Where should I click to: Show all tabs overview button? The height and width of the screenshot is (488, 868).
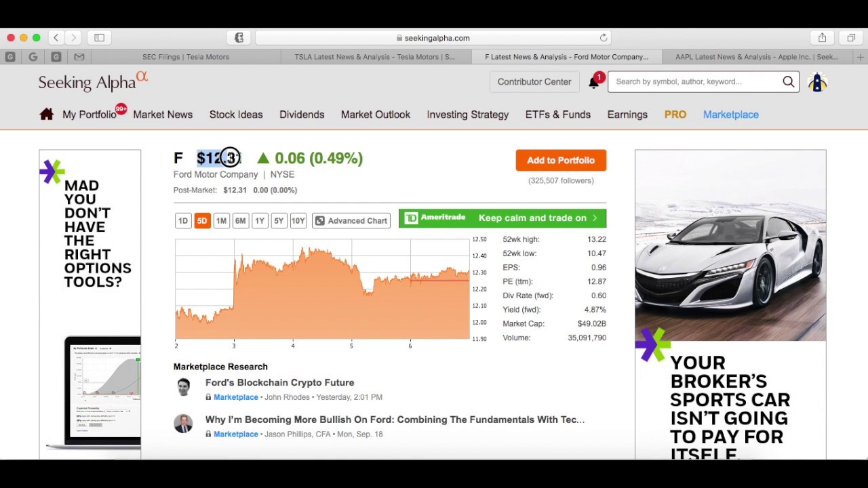851,38
